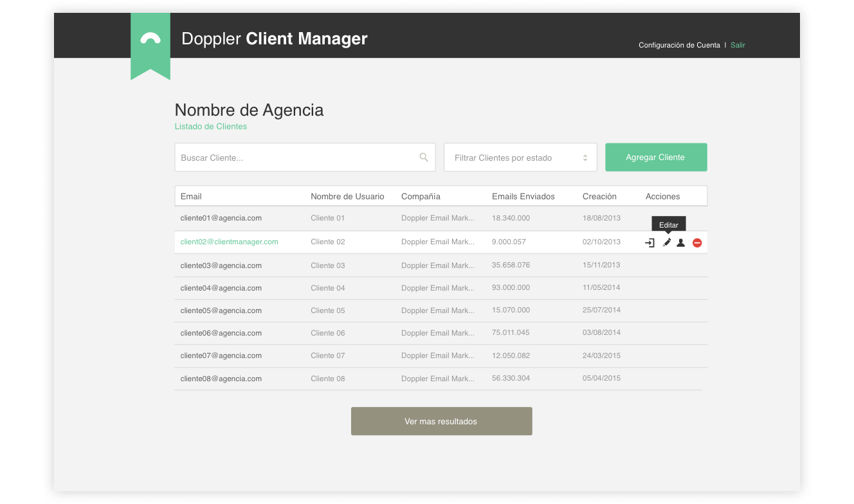Click the emails sent value 75.011.045
854x504 pixels.
[511, 332]
